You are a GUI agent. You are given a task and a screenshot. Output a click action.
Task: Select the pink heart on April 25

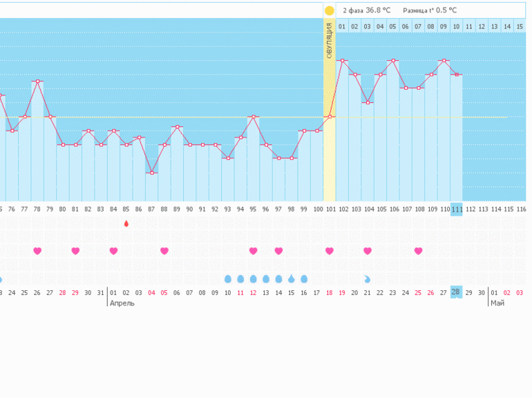click(x=418, y=251)
